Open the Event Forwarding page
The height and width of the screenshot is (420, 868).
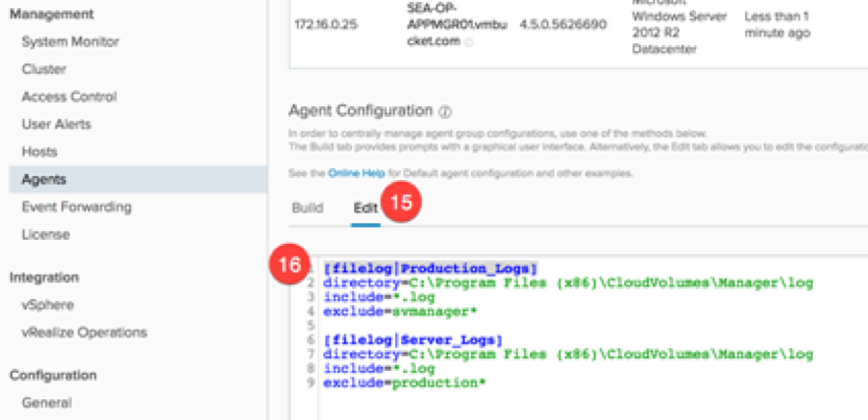(x=76, y=208)
